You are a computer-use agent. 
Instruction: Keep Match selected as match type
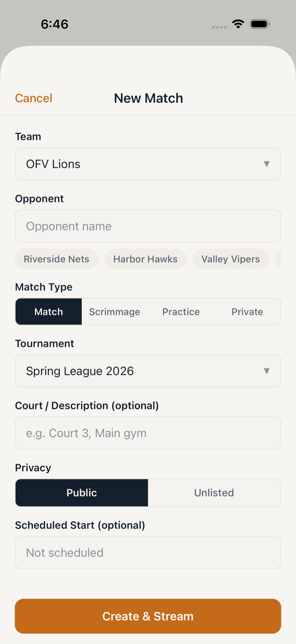click(x=48, y=311)
